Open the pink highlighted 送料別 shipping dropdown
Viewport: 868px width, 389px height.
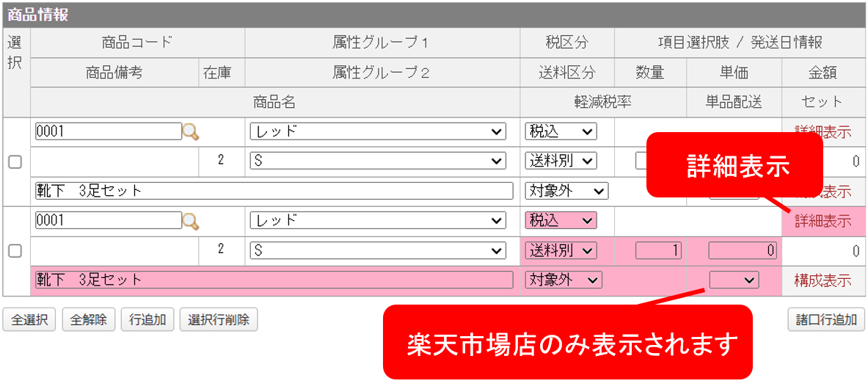(561, 250)
